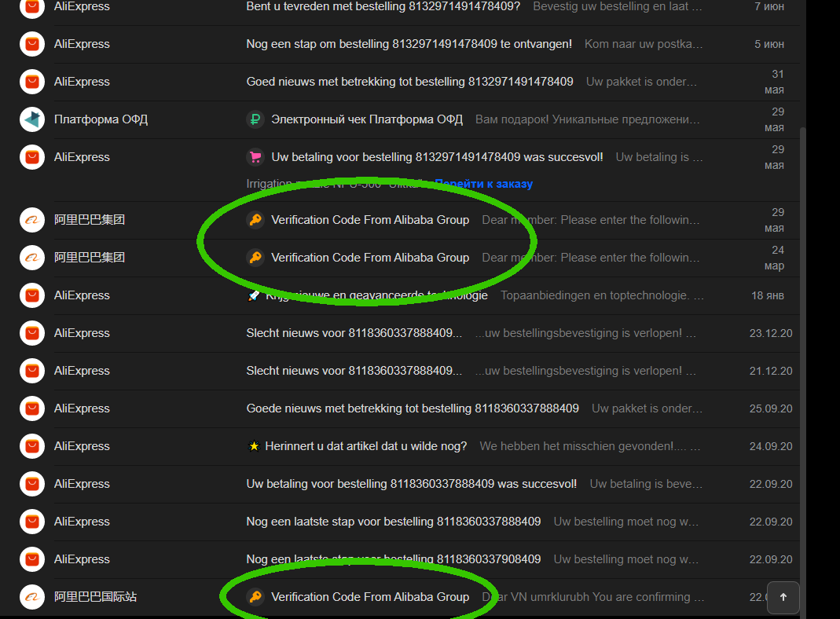Click the key icon in the 29 мая verification email
The width and height of the screenshot is (840, 619).
(255, 219)
